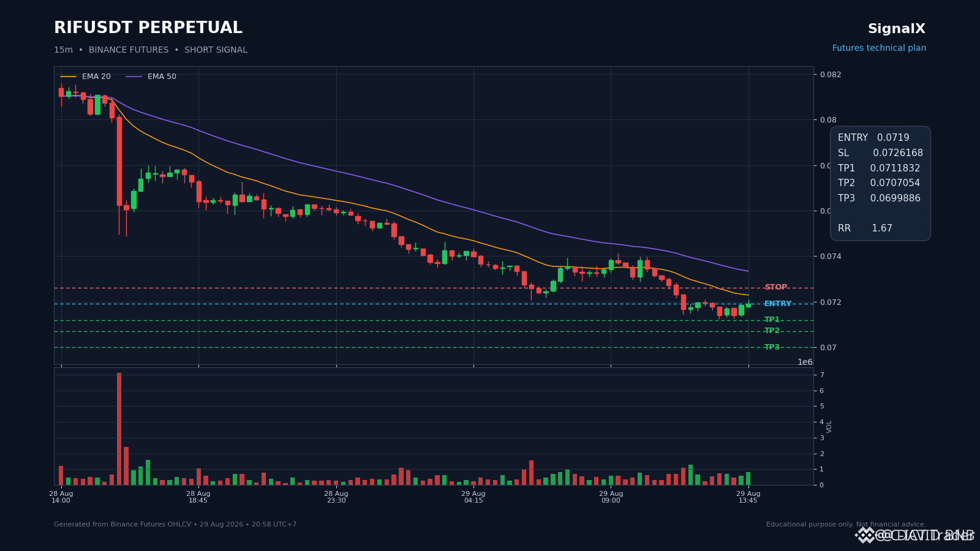Click the last green candle near the ENTRY line
The width and height of the screenshot is (980, 551).
[748, 304]
